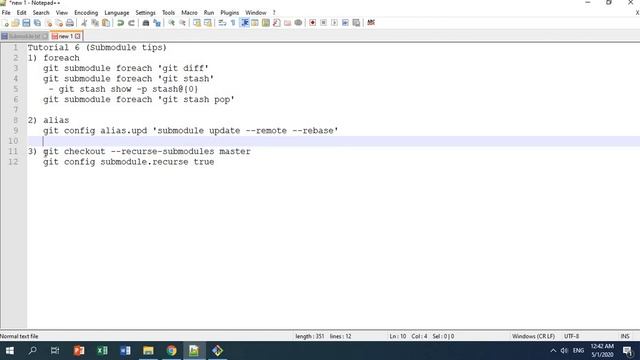Run macro multiple times icon
The image size is (640, 360).
click(345, 23)
